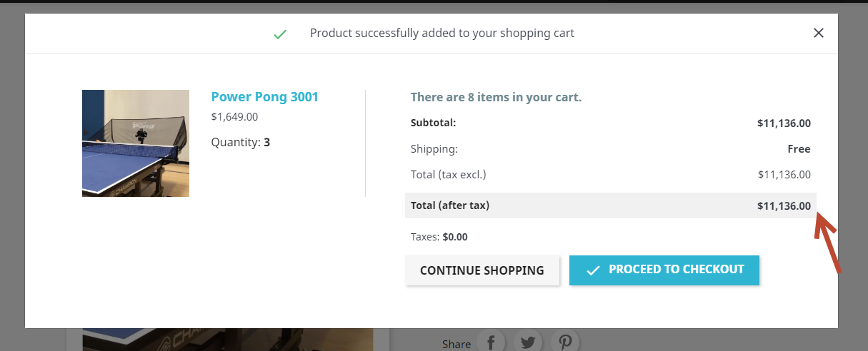This screenshot has width=868, height=351.
Task: Click the Power Pong product thumbnail
Action: click(136, 143)
